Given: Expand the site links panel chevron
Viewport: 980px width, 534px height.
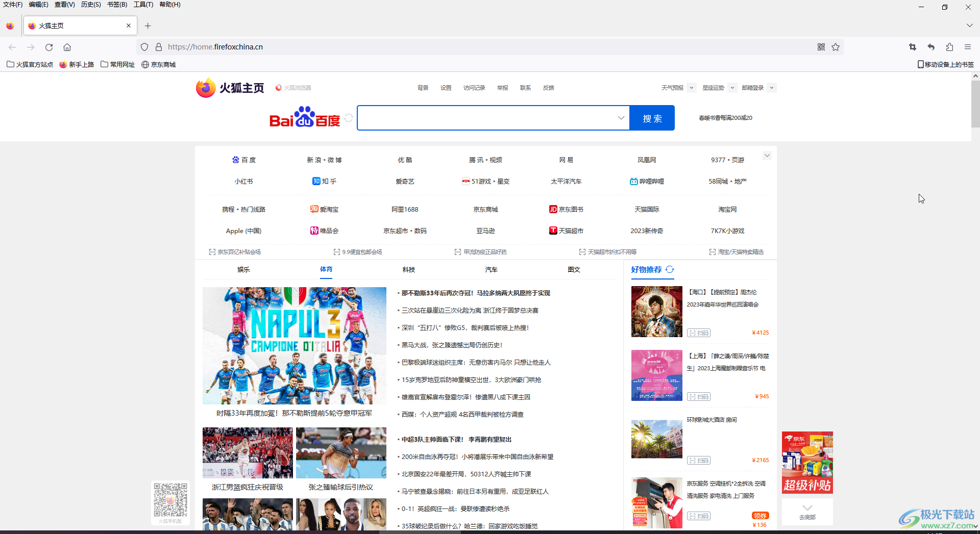Looking at the screenshot, I should coord(767,156).
